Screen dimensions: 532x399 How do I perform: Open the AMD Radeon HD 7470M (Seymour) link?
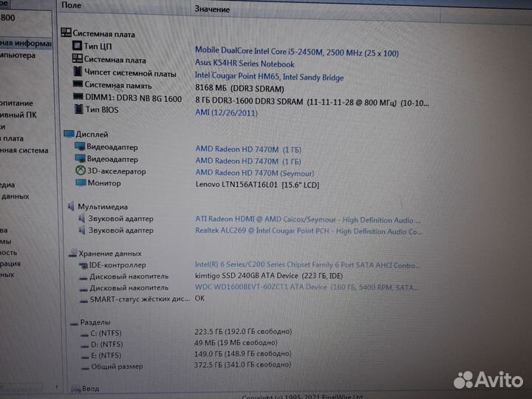[254, 173]
